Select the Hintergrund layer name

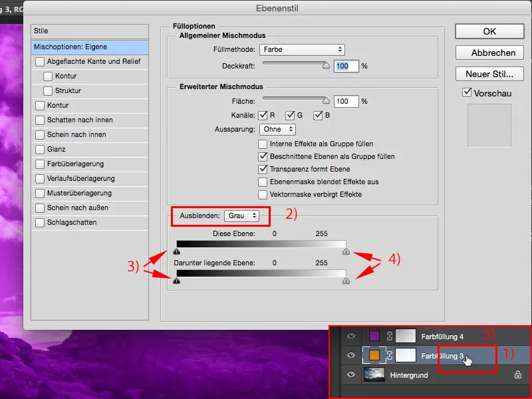pyautogui.click(x=409, y=375)
